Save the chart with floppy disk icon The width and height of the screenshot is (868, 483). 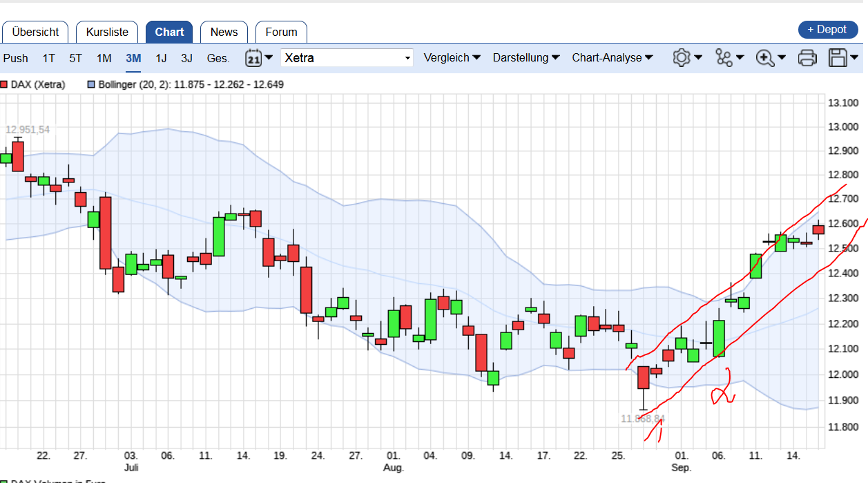[838, 58]
